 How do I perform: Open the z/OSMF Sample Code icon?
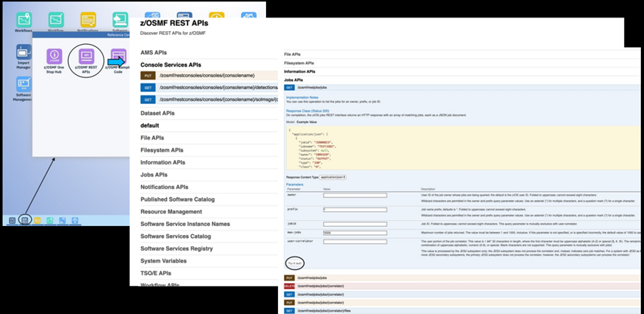point(118,61)
